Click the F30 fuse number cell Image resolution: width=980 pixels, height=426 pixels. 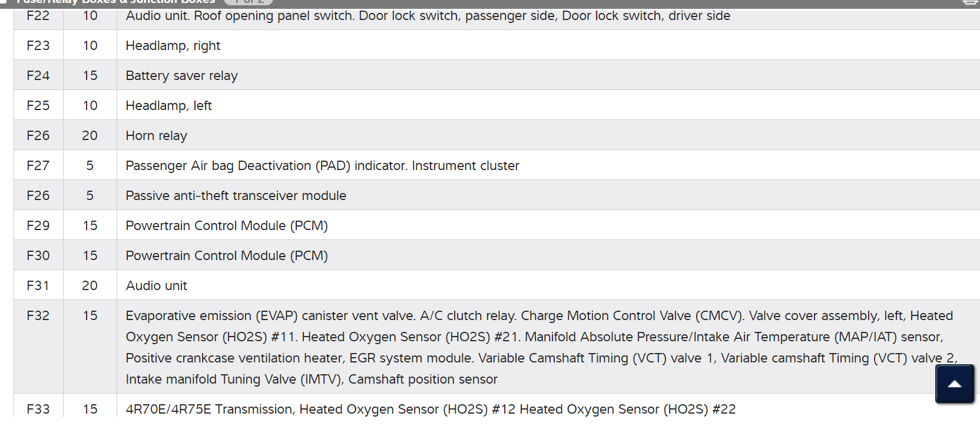[x=38, y=255]
